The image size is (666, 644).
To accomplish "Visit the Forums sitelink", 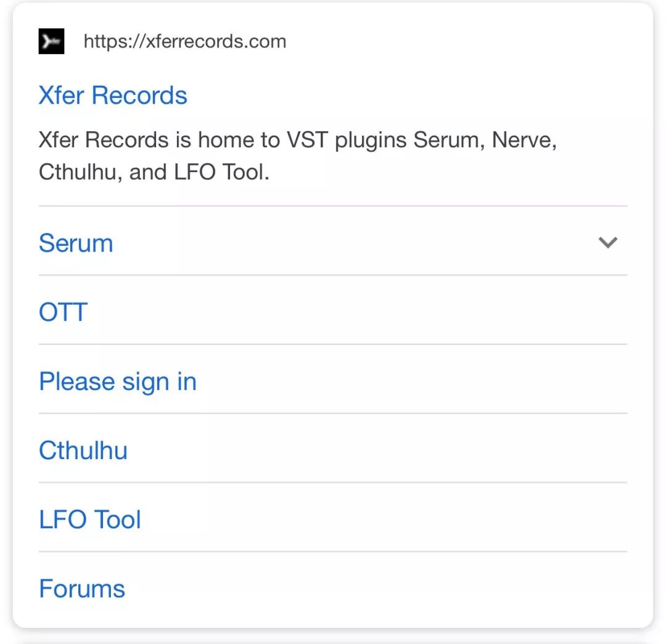I will tap(82, 589).
